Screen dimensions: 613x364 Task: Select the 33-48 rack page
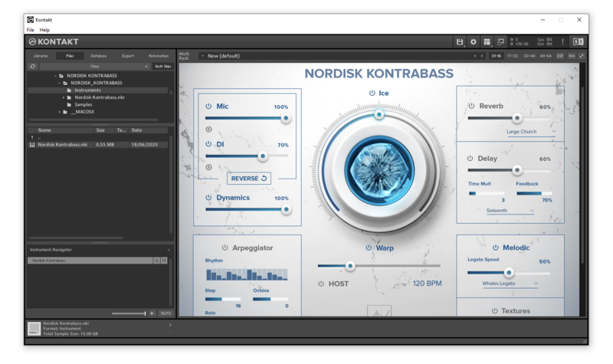point(529,56)
